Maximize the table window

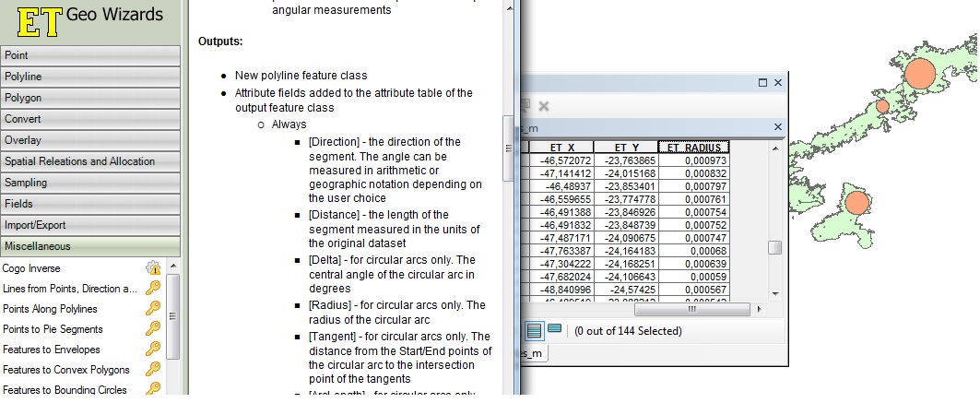click(762, 82)
